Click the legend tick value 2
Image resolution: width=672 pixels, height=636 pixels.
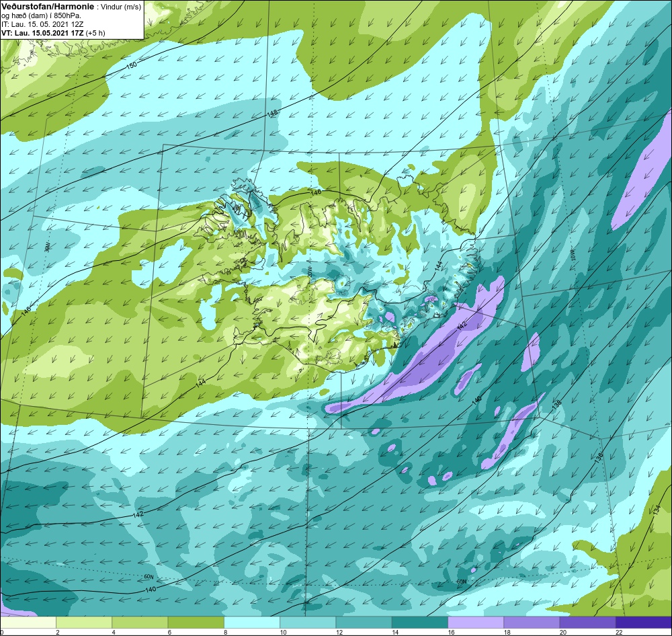click(x=57, y=632)
